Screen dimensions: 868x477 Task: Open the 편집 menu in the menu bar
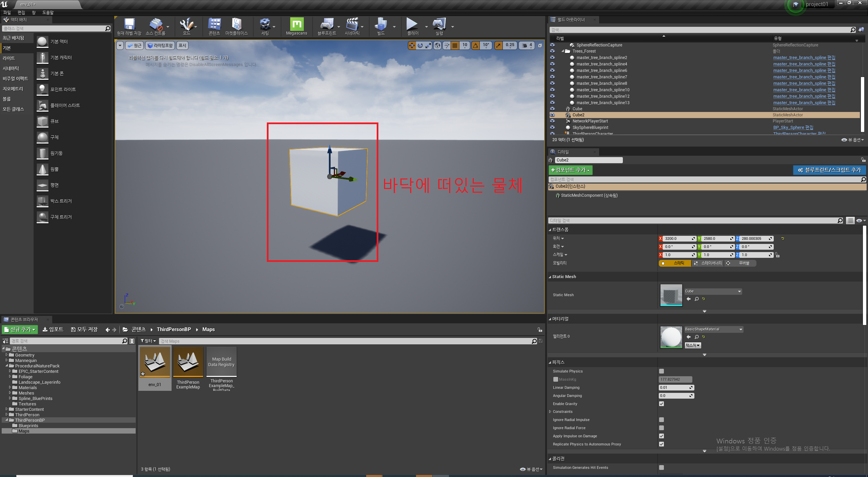[x=21, y=13]
